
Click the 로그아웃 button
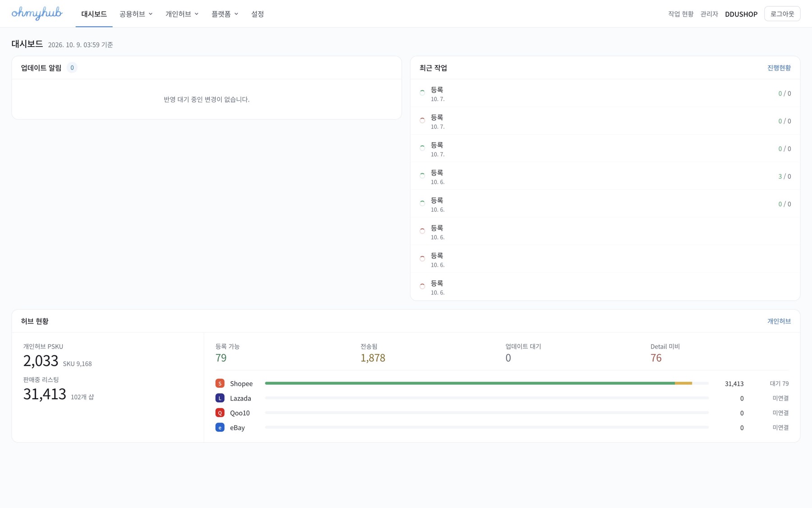point(782,14)
